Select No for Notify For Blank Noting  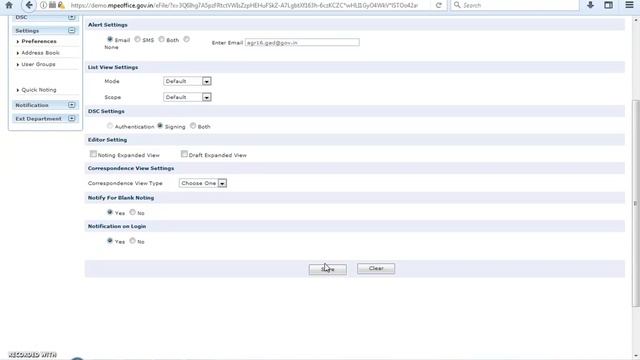click(133, 212)
